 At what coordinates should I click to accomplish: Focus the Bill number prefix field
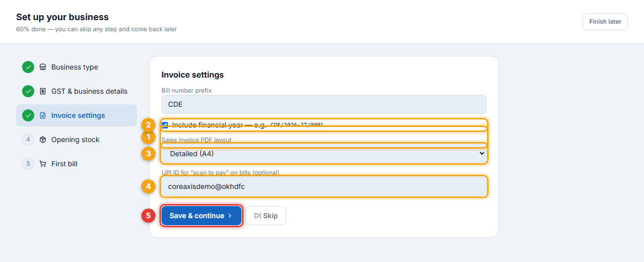pos(324,104)
